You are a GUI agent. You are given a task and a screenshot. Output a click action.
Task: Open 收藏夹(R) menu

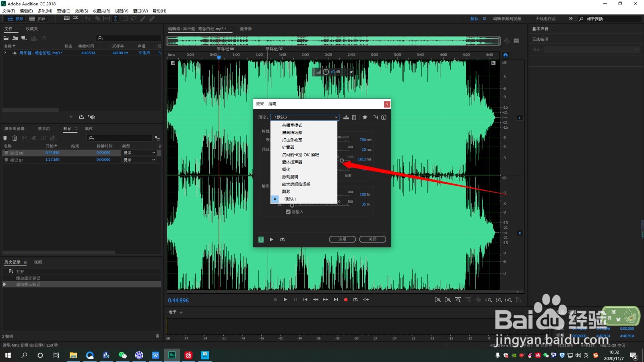coord(101,11)
